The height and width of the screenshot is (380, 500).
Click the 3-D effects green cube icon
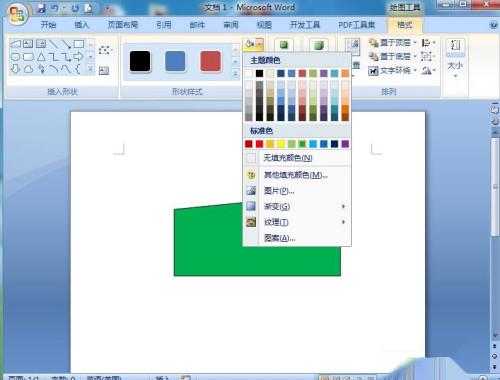click(319, 45)
